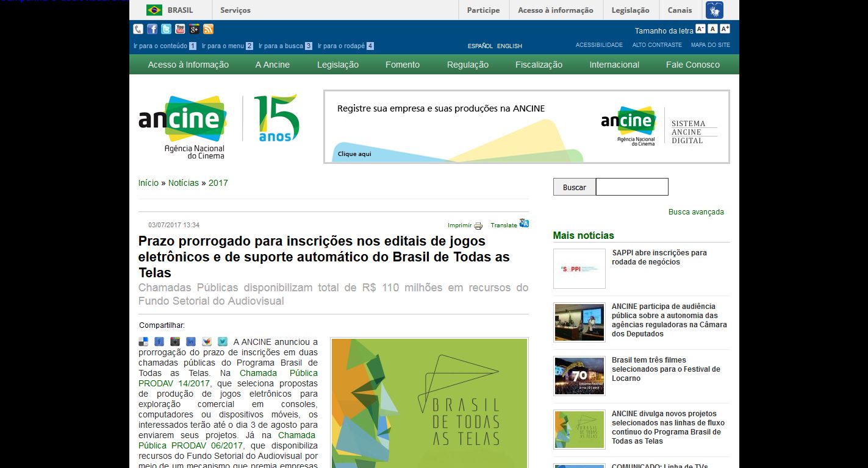Screen dimensions: 868x468
Task: Share article on Delicious
Action: click(143, 342)
